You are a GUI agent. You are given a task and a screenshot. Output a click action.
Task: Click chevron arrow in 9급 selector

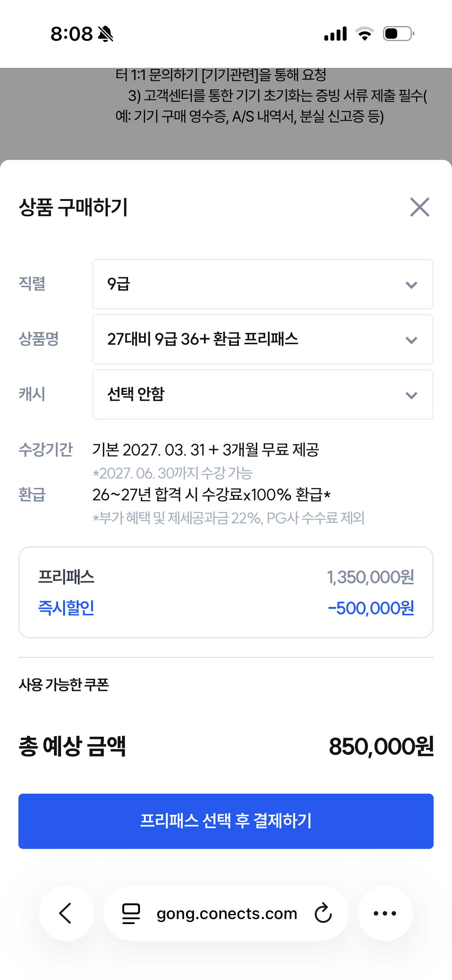point(411,285)
